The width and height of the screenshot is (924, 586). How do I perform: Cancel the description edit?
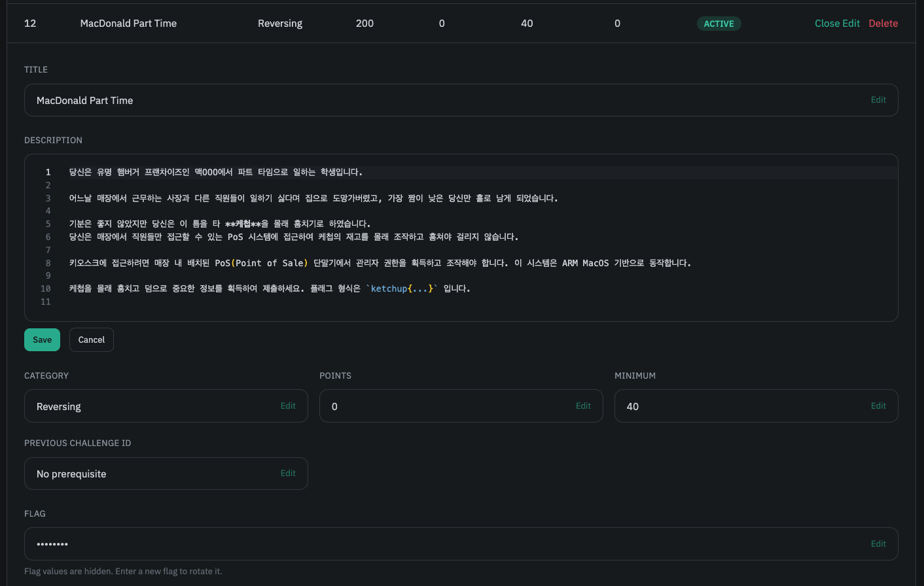91,339
